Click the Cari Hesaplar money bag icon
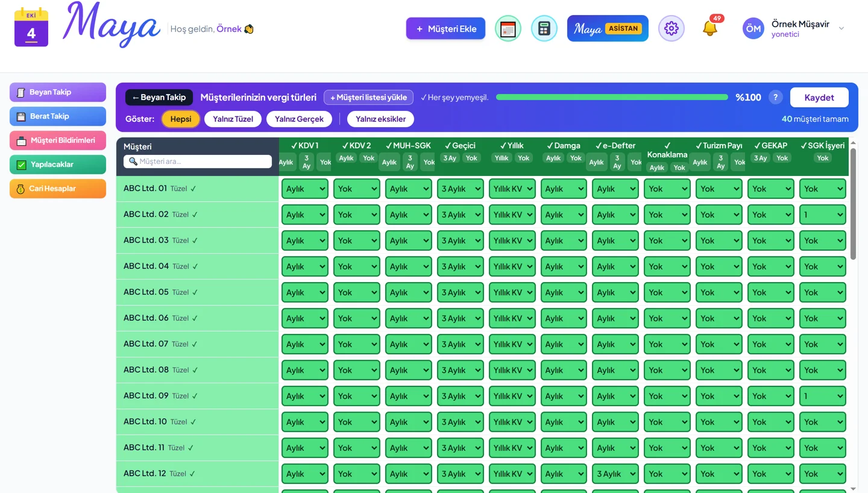Screen dimensions: 868x493 pos(20,189)
